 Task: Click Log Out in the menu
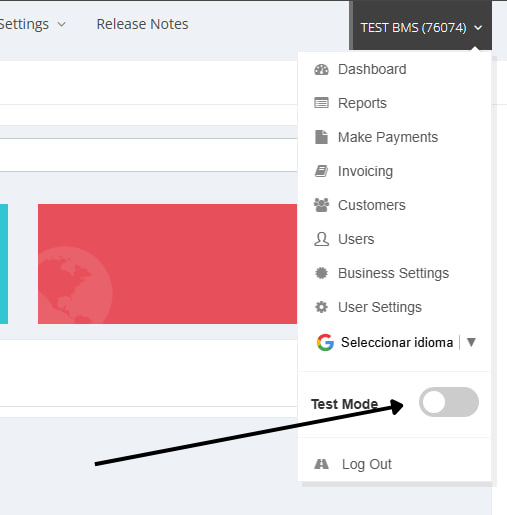click(x=367, y=464)
